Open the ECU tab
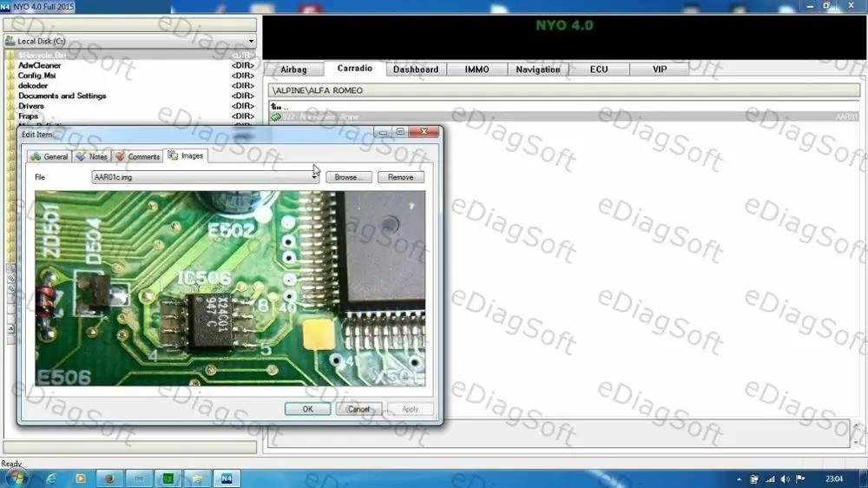 (x=598, y=69)
